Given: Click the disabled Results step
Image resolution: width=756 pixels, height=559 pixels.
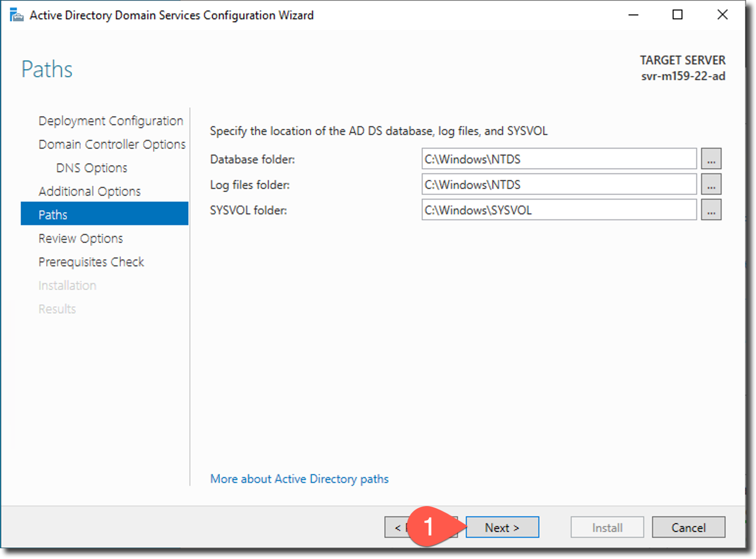Looking at the screenshot, I should (x=57, y=309).
